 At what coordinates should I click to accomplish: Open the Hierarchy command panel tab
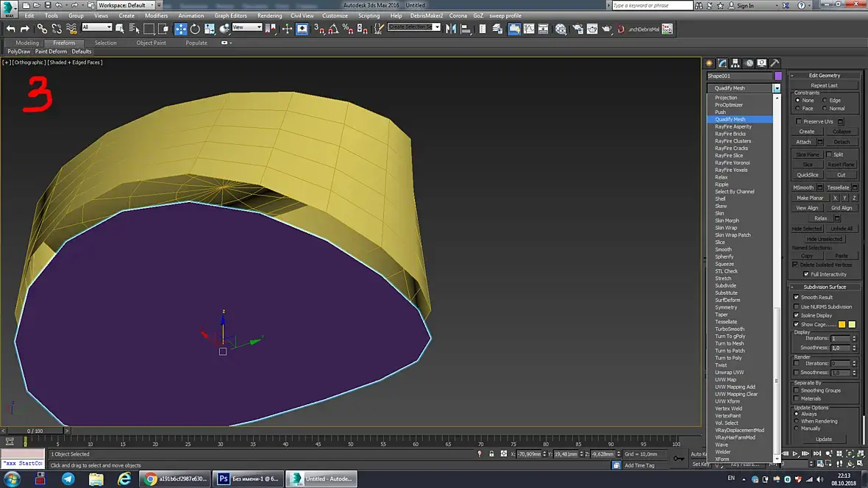[736, 63]
